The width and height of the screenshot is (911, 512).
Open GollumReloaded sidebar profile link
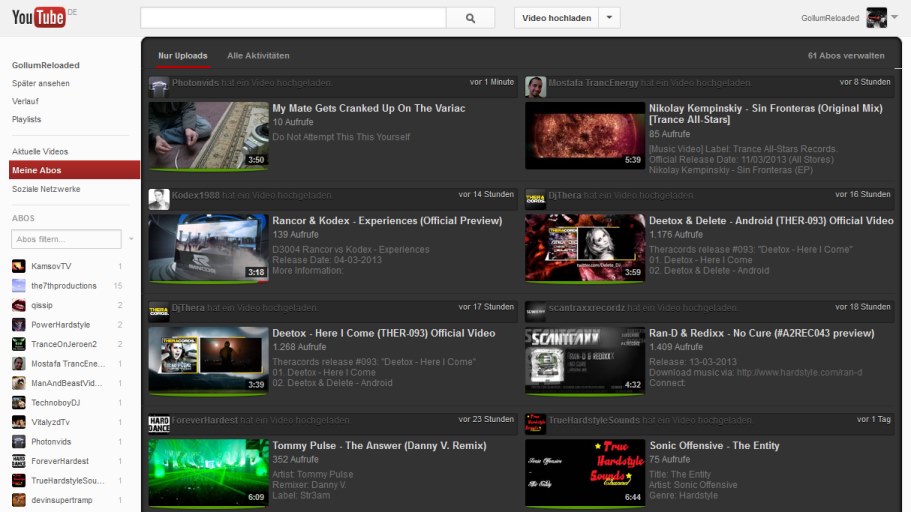coord(45,65)
